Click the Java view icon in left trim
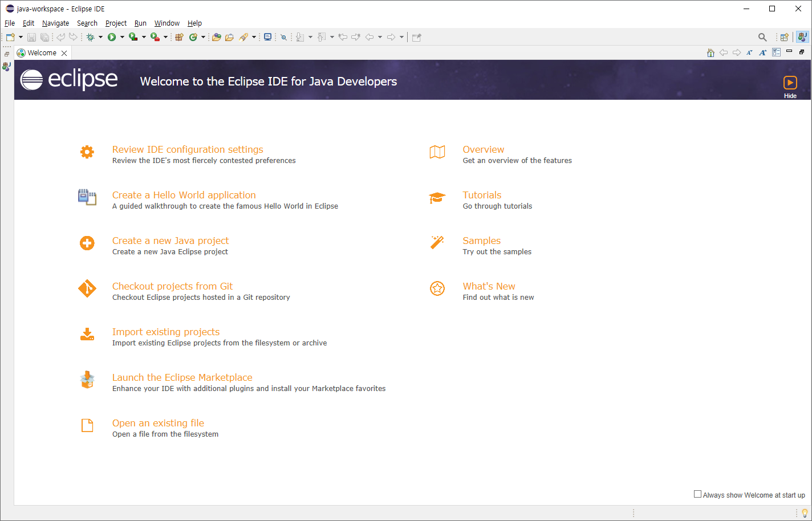This screenshot has width=812, height=521. 6,66
